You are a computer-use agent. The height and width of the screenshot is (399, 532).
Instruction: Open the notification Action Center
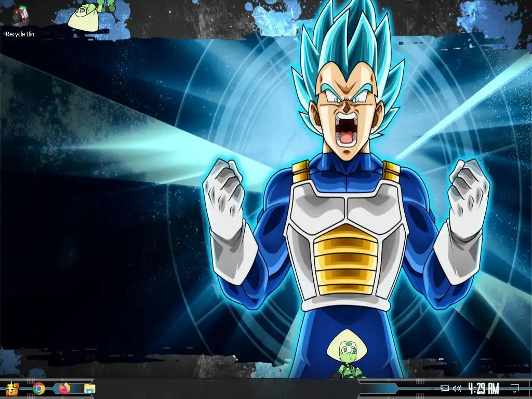pos(515,388)
